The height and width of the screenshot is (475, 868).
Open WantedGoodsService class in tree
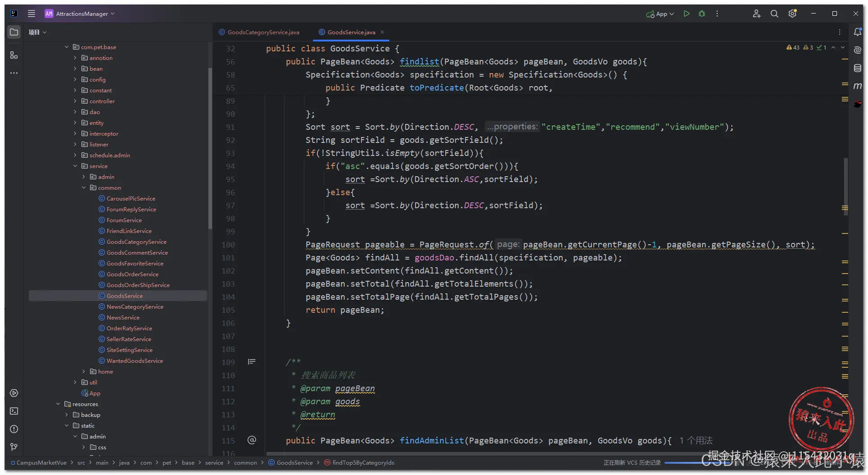(135, 361)
